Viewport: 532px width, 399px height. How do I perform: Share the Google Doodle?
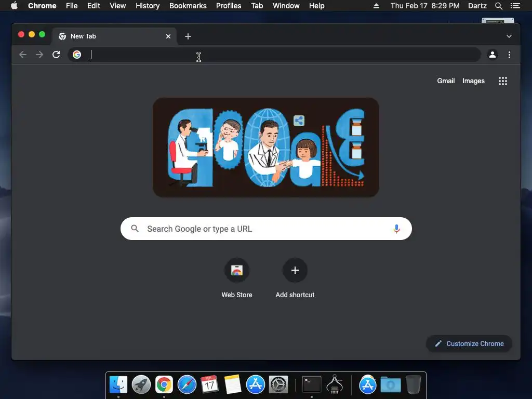coord(299,121)
